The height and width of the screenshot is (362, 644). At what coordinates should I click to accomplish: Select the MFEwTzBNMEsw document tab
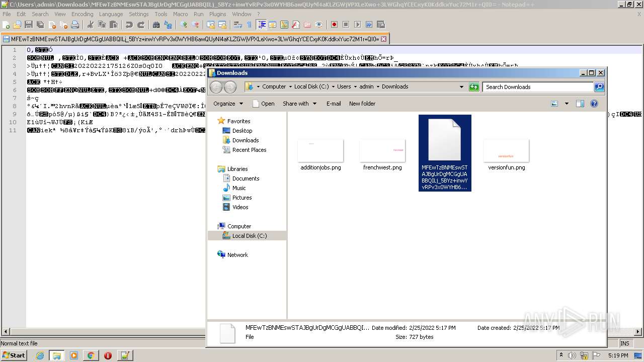tap(194, 39)
